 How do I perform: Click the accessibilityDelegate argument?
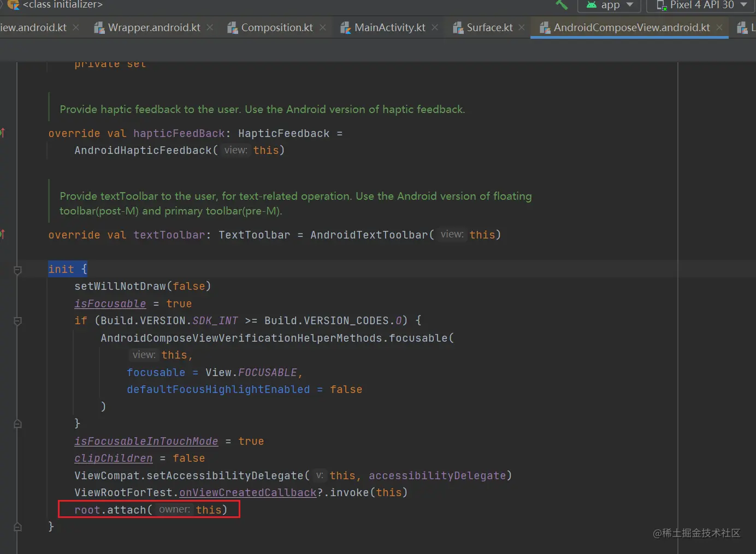tap(438, 476)
